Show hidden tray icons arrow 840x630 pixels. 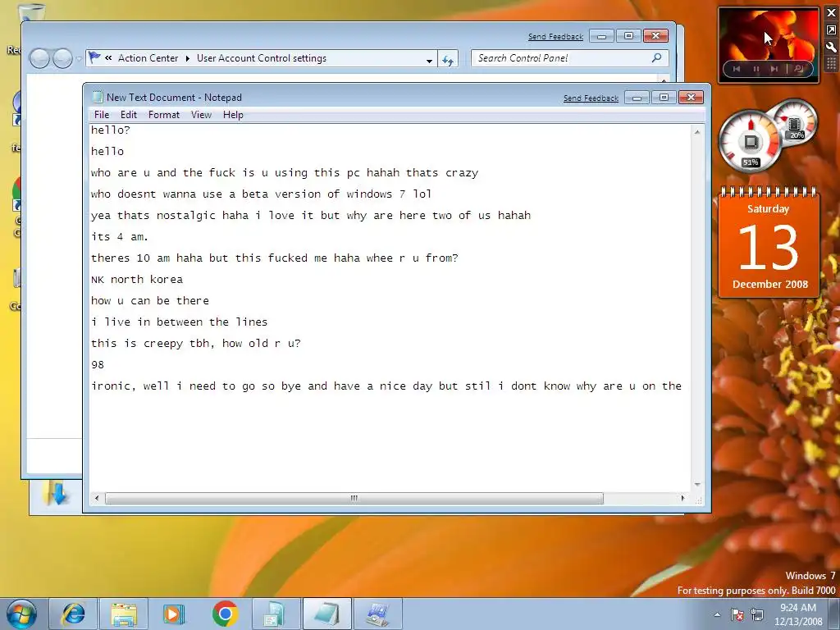717,614
